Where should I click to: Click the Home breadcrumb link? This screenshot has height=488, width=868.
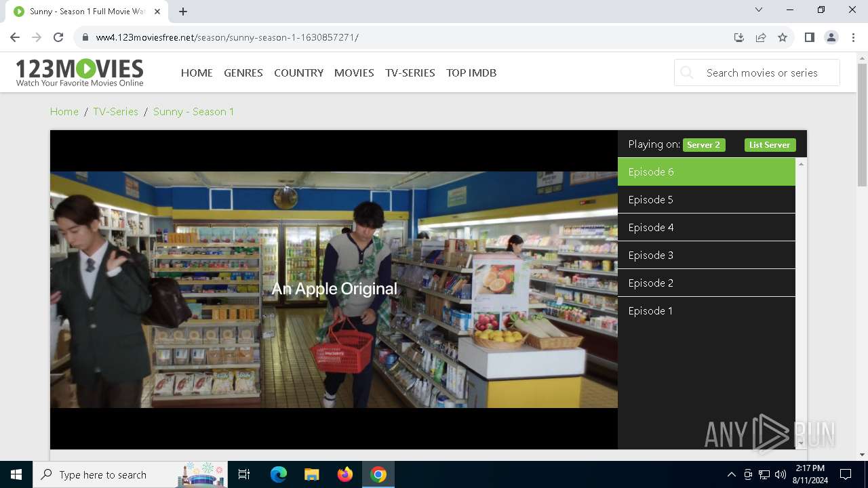click(x=64, y=111)
